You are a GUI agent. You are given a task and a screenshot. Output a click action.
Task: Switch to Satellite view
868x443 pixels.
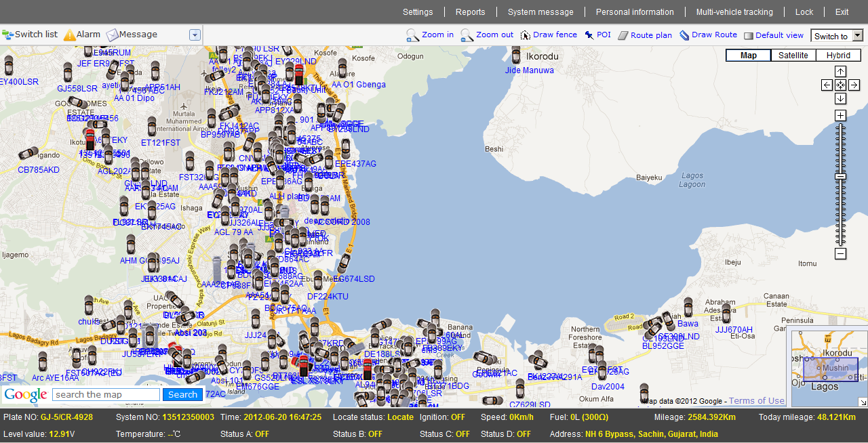coord(793,55)
